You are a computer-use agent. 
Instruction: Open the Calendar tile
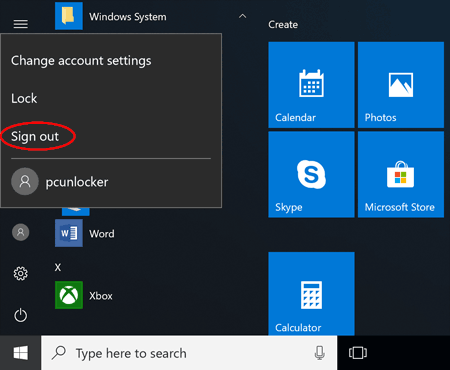311,85
